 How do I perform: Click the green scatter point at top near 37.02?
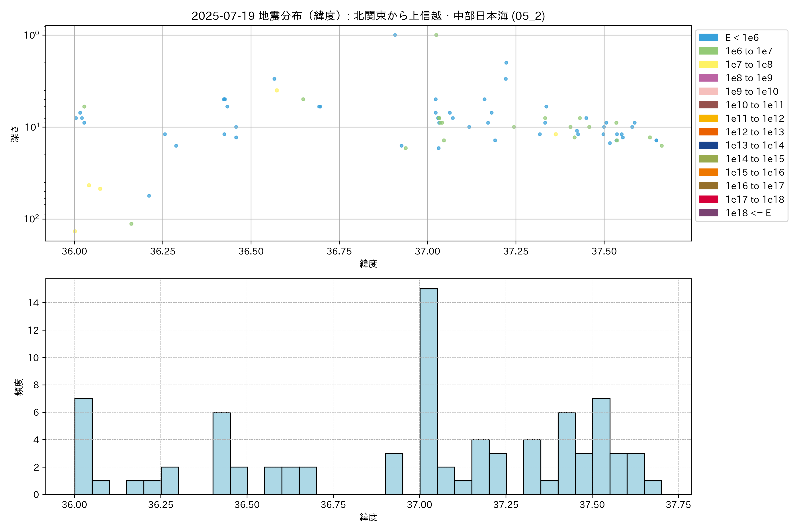[x=436, y=35]
